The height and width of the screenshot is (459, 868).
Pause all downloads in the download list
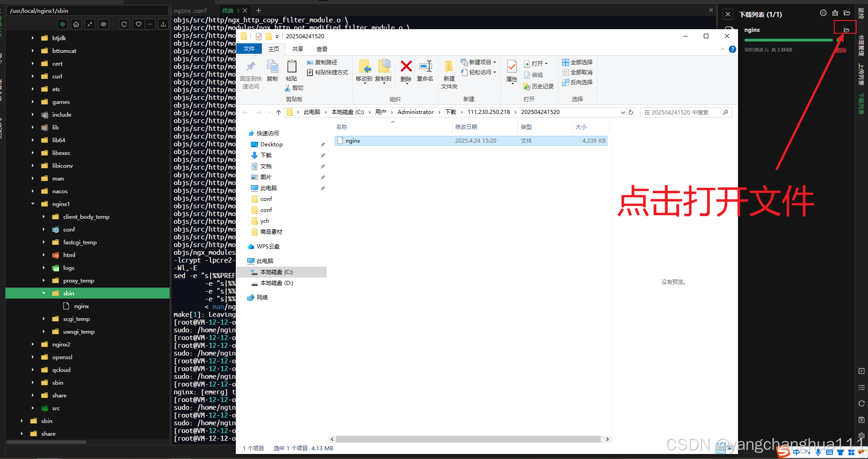[x=823, y=13]
